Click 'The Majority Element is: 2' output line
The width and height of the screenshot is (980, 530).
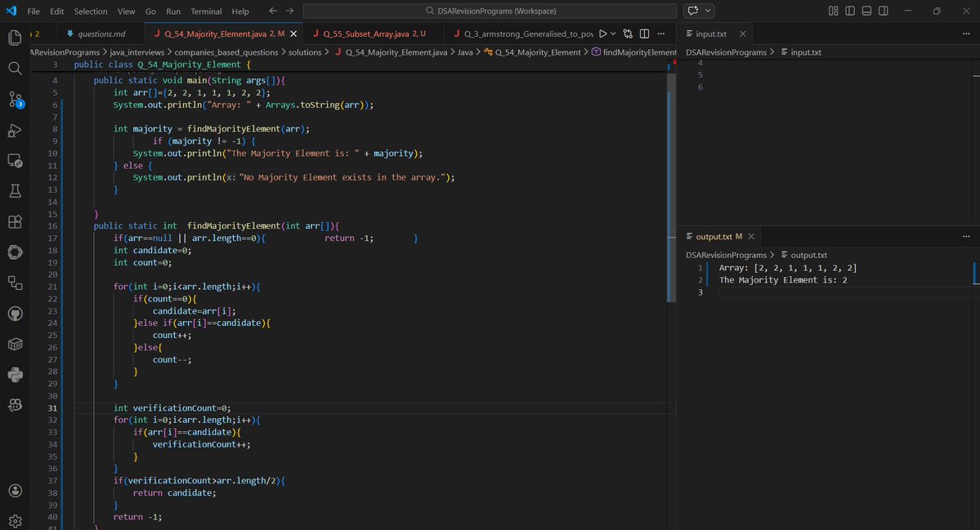point(783,280)
